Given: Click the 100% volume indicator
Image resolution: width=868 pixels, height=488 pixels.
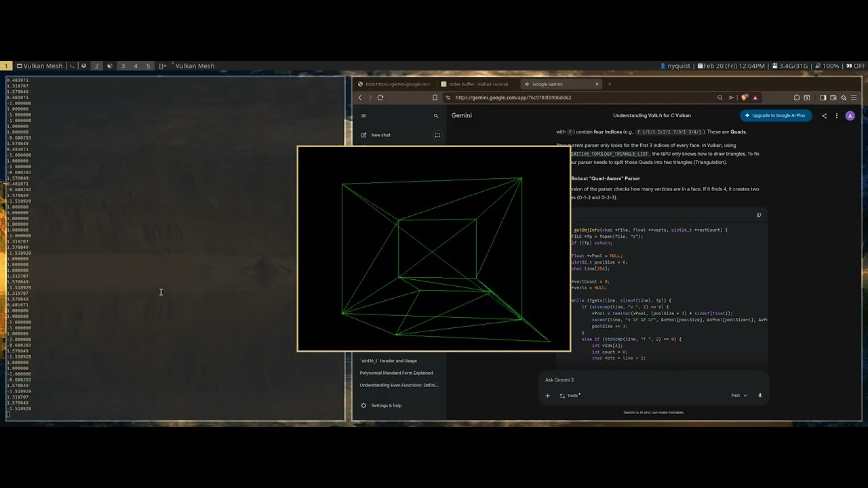Looking at the screenshot, I should (x=827, y=66).
